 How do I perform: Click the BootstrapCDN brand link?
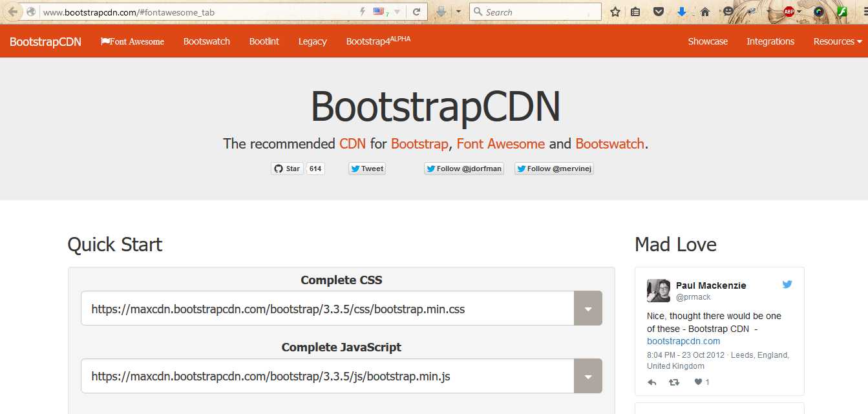(45, 41)
